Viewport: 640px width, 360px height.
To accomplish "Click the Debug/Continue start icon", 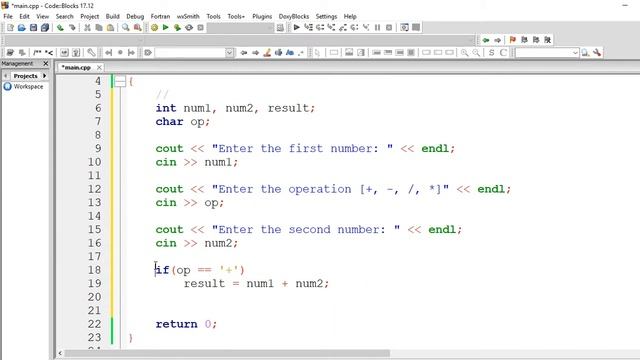I will [x=297, y=27].
